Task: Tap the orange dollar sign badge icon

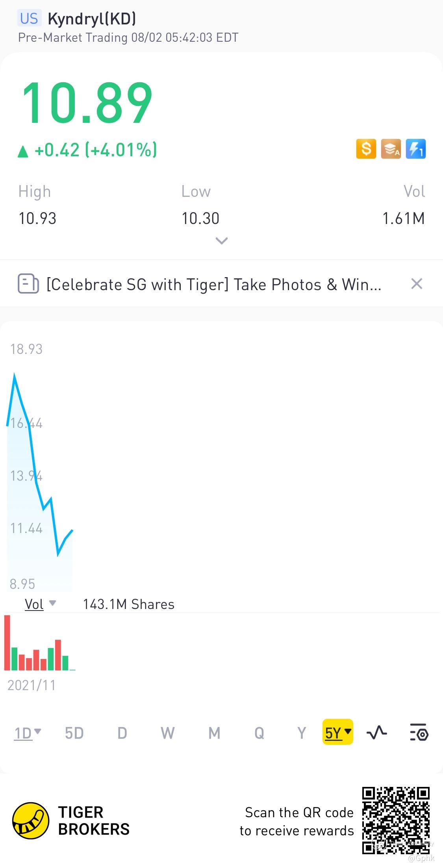Action: pyautogui.click(x=366, y=149)
